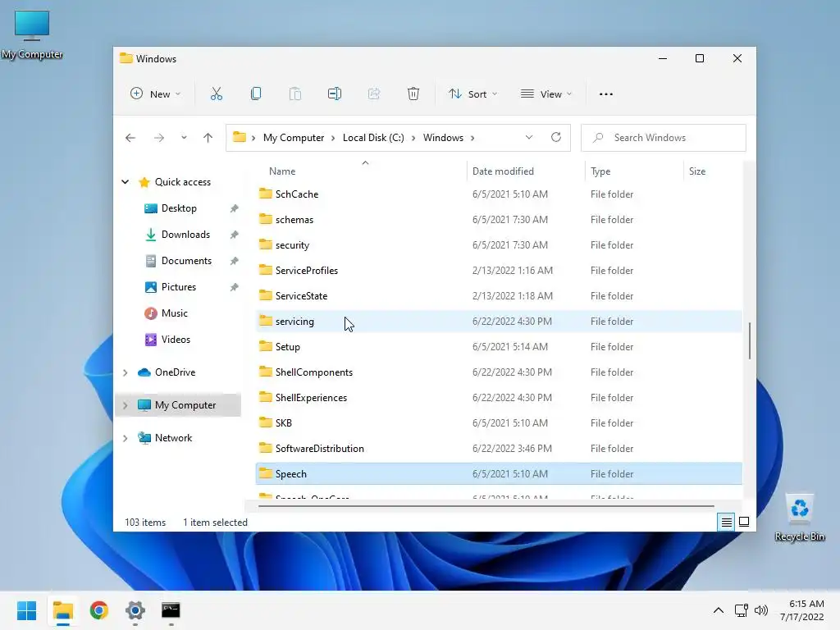The height and width of the screenshot is (630, 840).
Task: Open the Windows Start button
Action: coord(27,610)
